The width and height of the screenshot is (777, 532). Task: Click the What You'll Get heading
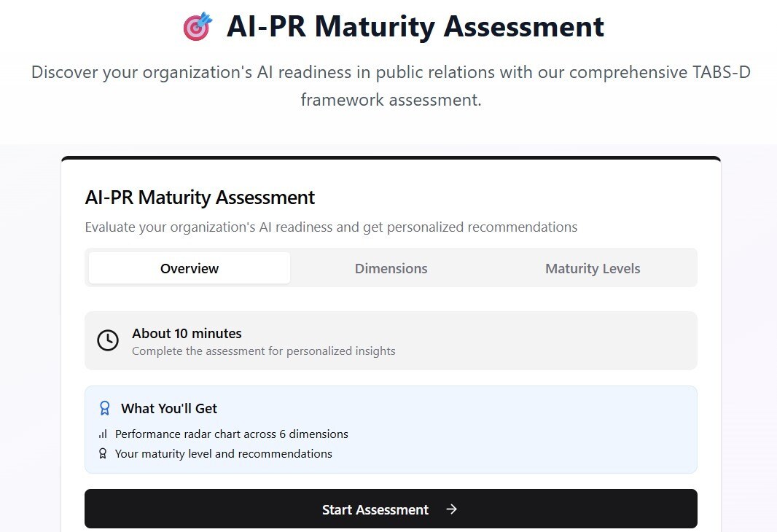(169, 408)
